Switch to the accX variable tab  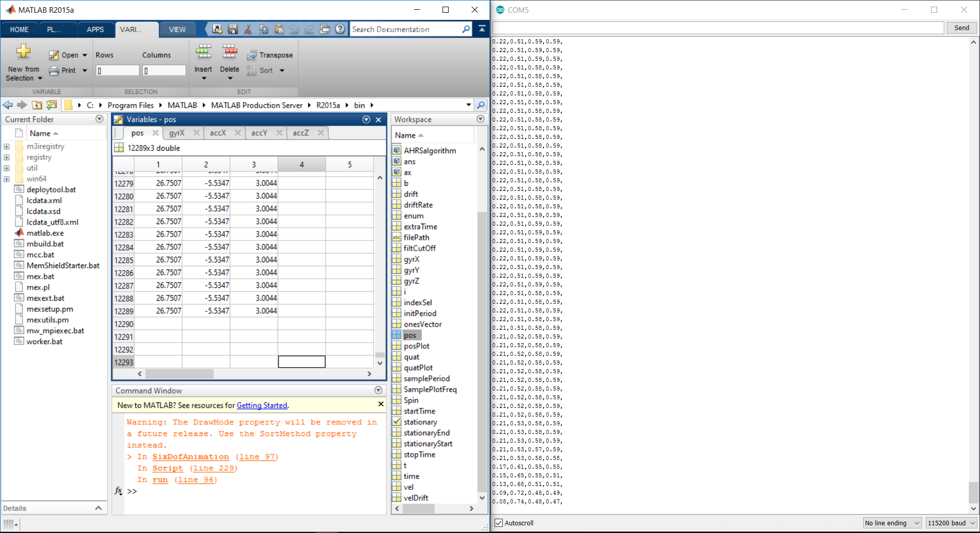pos(218,133)
